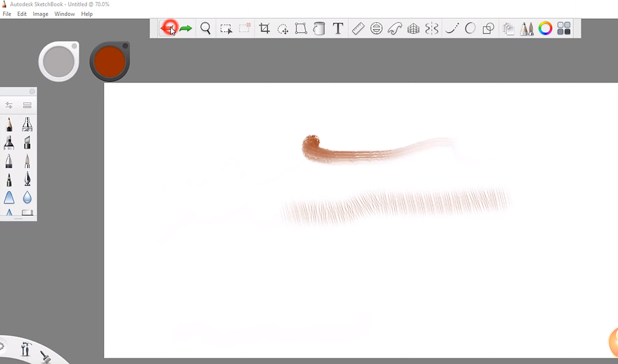618x364 pixels.
Task: Open the Help menu
Action: [x=87, y=14]
